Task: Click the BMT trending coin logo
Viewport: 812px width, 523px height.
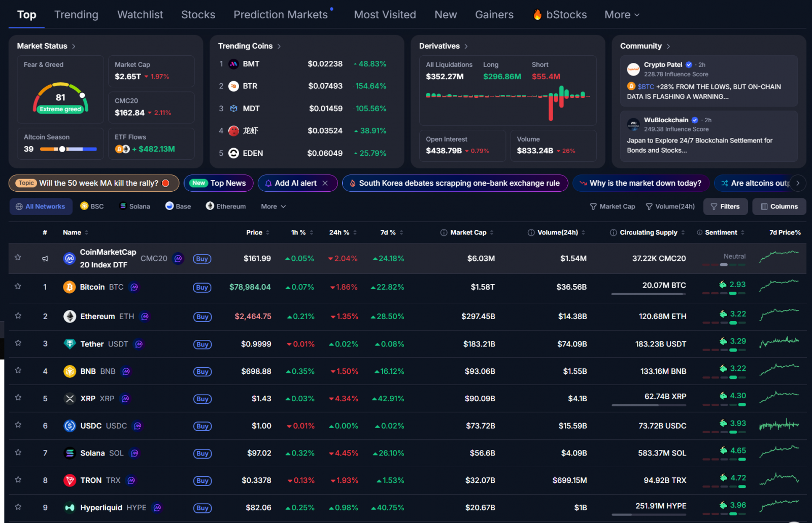Action: tap(233, 64)
